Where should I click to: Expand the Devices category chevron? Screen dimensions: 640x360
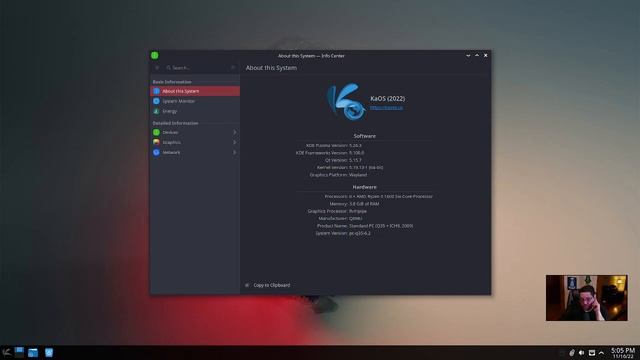coord(235,132)
